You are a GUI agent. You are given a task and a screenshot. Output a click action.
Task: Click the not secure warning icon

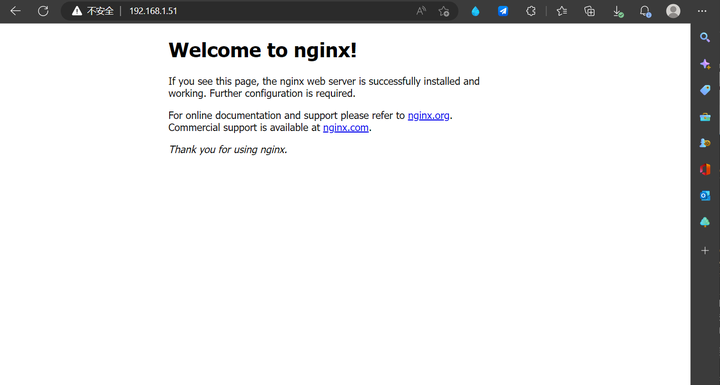click(x=77, y=11)
